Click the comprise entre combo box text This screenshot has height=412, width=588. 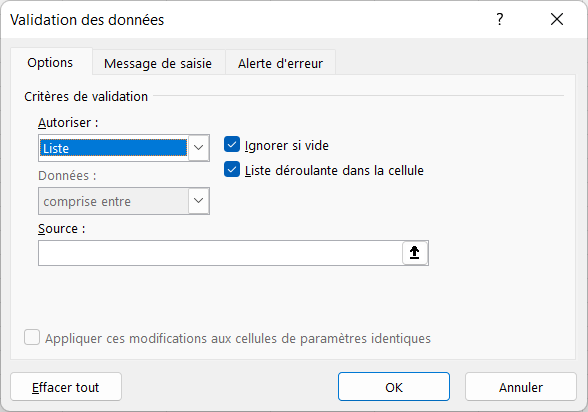[x=87, y=202]
